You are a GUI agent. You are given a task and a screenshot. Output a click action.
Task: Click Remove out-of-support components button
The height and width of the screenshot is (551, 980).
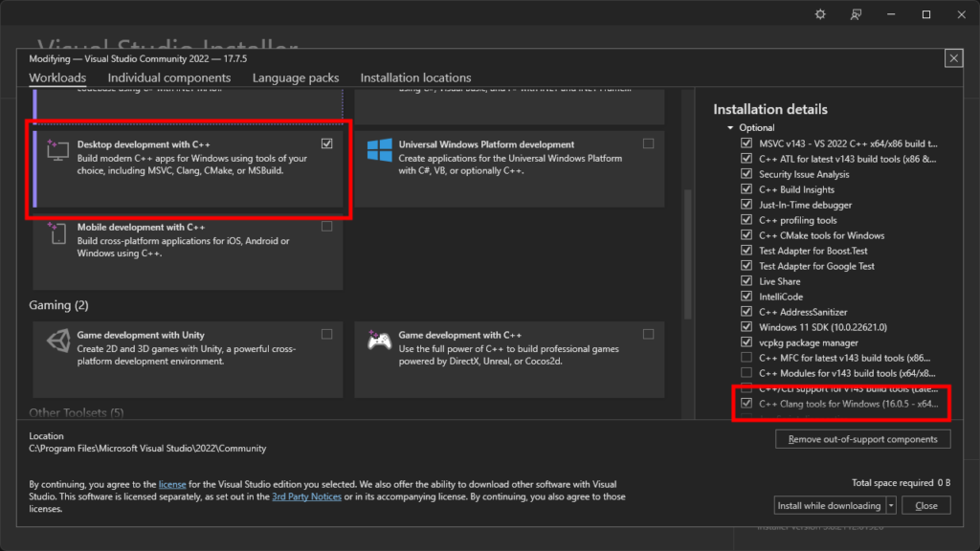tap(862, 439)
